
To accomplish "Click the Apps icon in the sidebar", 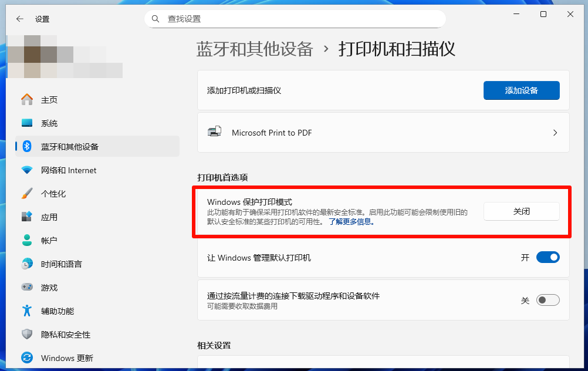I will coord(27,217).
